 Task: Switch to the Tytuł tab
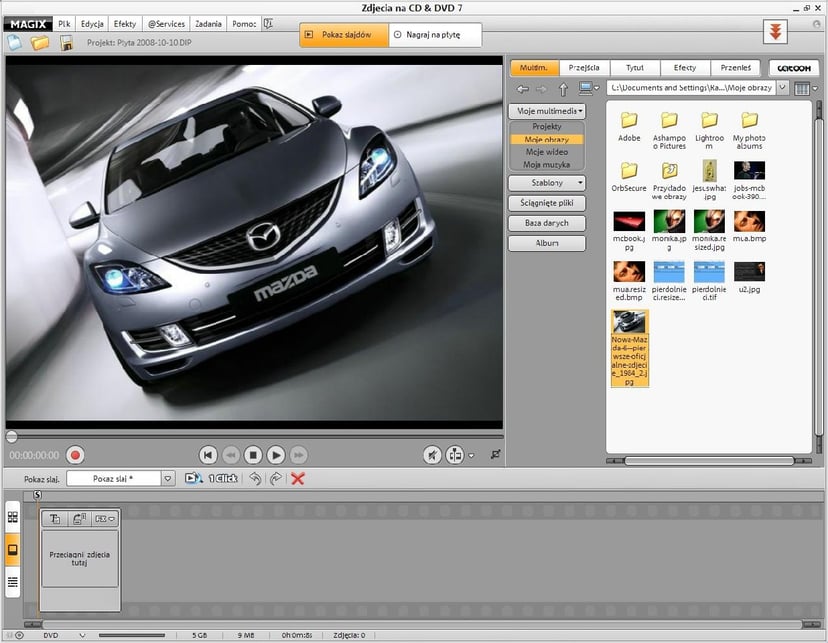click(635, 68)
